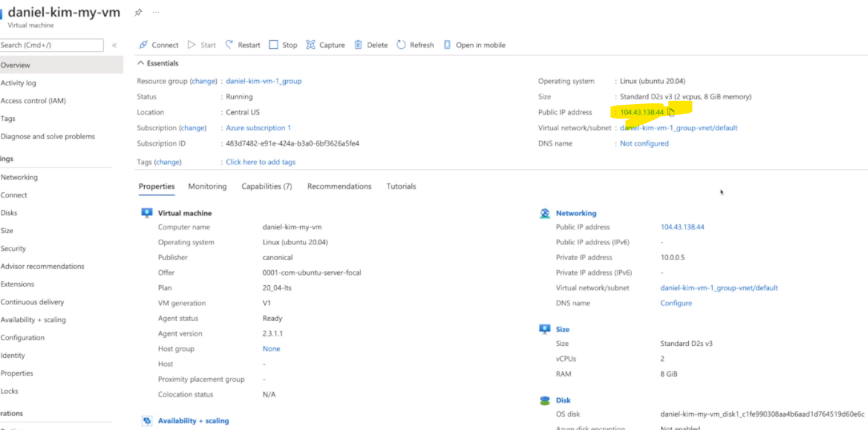Select Overview in the sidebar

[x=61, y=65]
